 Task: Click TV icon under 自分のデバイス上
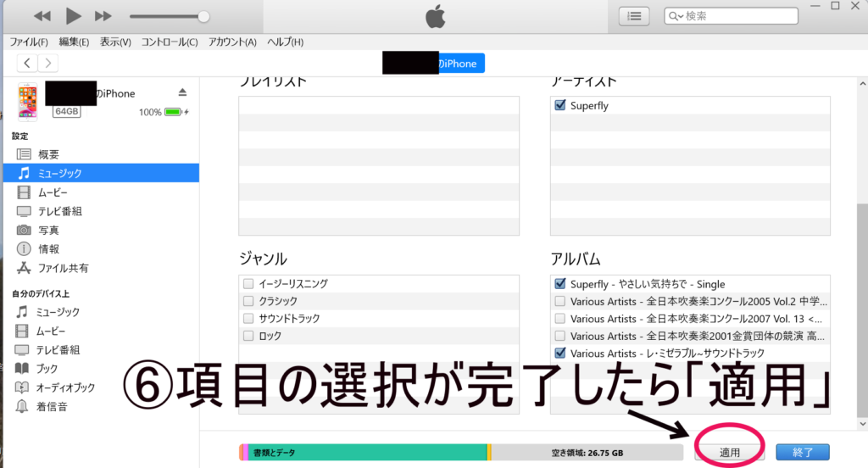click(x=21, y=349)
